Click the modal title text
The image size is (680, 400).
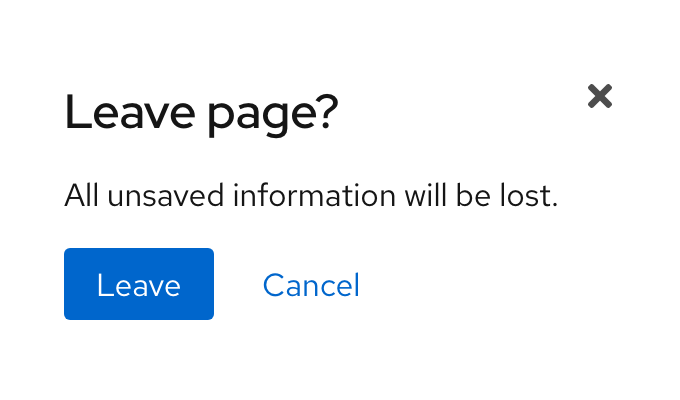point(201,114)
